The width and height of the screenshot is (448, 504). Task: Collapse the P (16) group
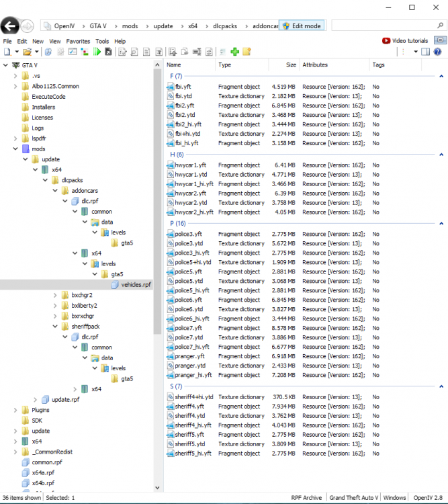point(441,223)
